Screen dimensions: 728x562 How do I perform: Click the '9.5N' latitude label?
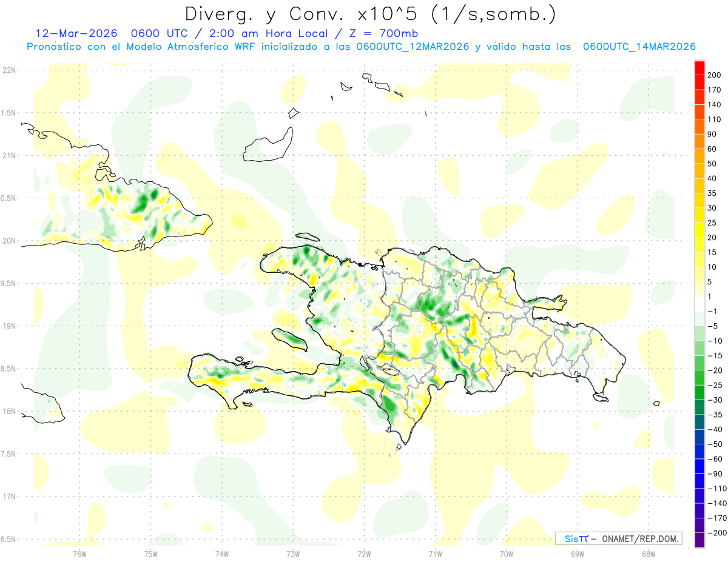coord(9,283)
